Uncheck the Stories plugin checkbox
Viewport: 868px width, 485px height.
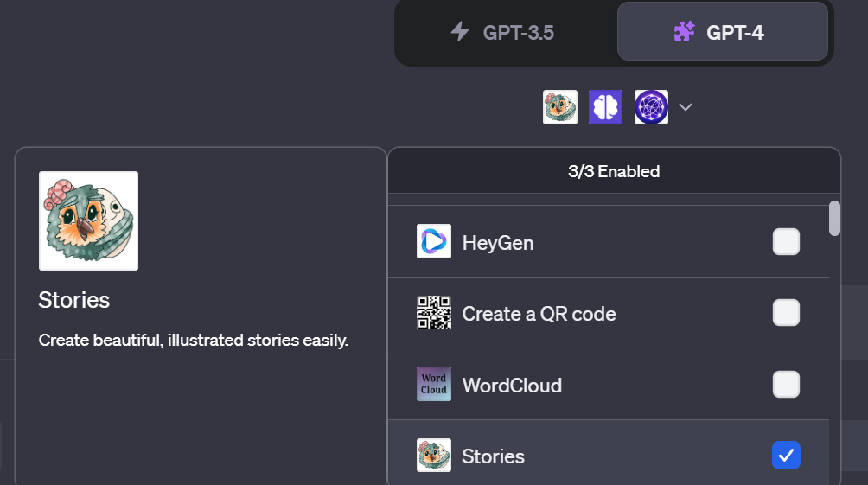tap(786, 455)
